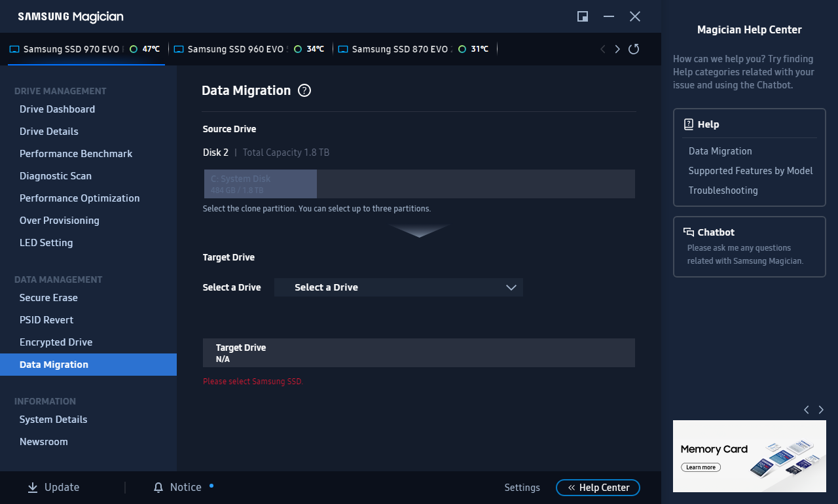Click the 31°C temperature reading
Screen dimensions: 838x504
(x=480, y=49)
